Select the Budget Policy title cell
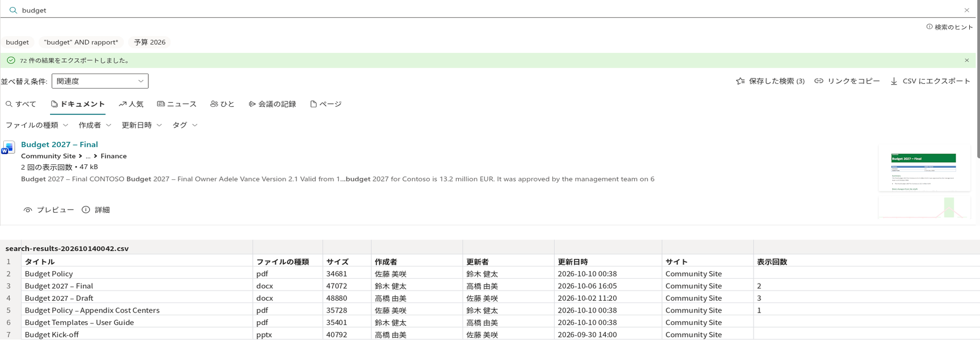The width and height of the screenshot is (980, 340). (137, 274)
